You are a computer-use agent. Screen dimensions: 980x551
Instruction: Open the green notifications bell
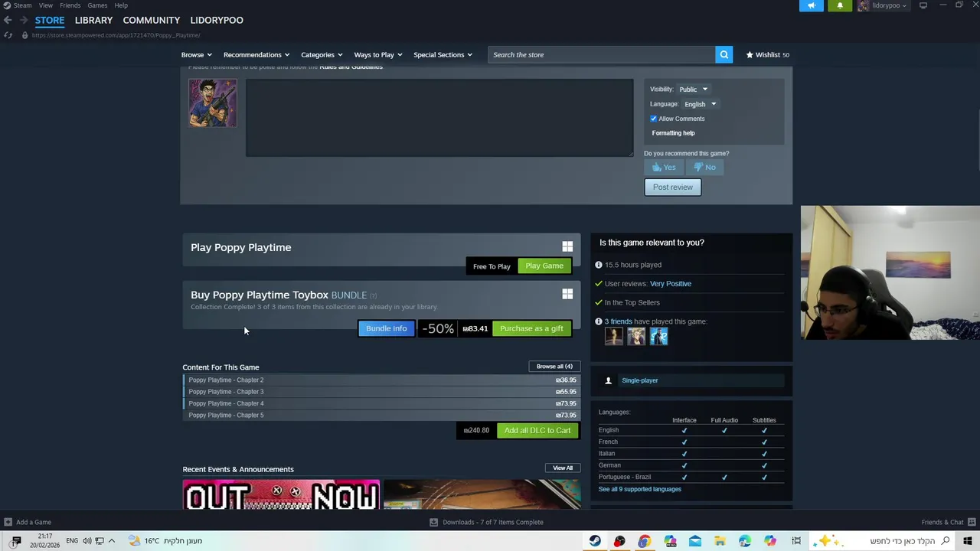tap(840, 5)
